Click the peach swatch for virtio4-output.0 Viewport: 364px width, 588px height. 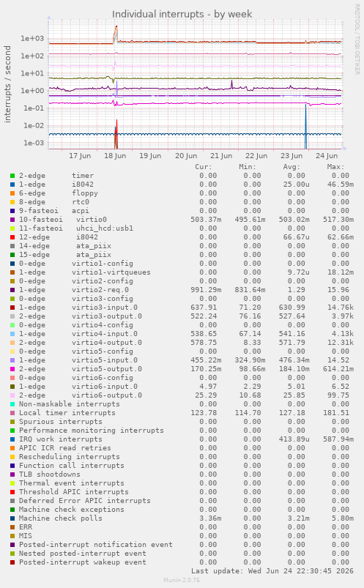click(12, 343)
